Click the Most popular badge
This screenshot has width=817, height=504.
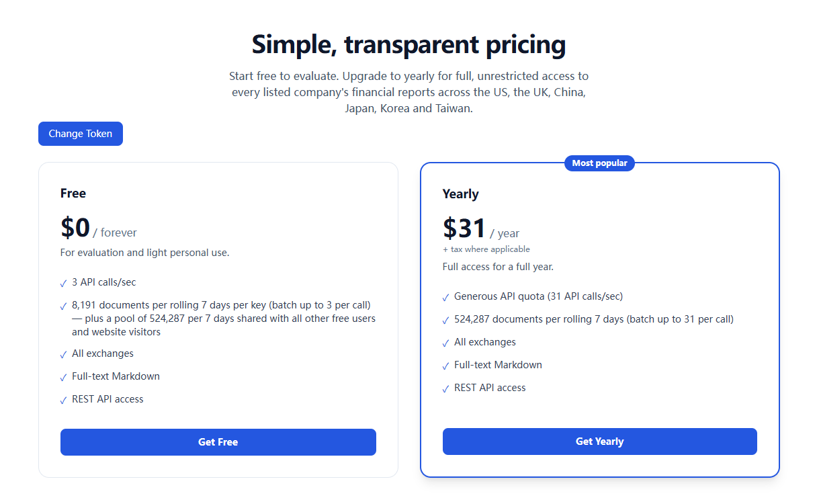pyautogui.click(x=599, y=163)
